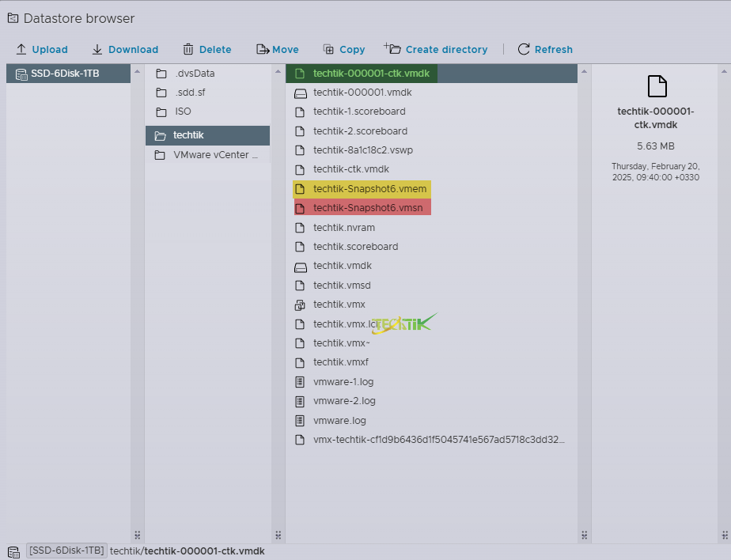Click the techtik-000001.vmdk disk icon
The width and height of the screenshot is (731, 560).
click(x=301, y=93)
